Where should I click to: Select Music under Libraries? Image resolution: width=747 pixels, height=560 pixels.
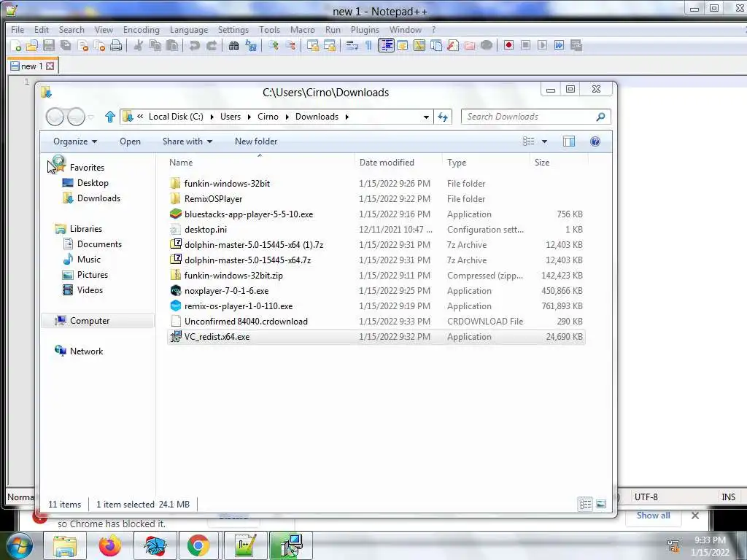click(88, 259)
